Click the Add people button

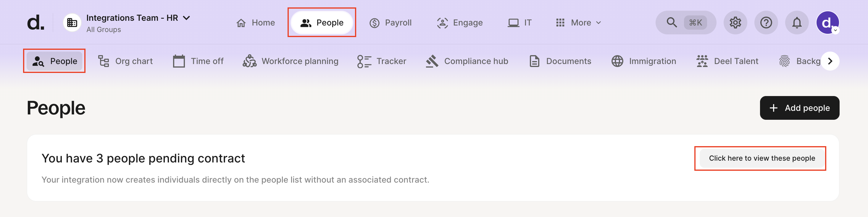pyautogui.click(x=799, y=108)
